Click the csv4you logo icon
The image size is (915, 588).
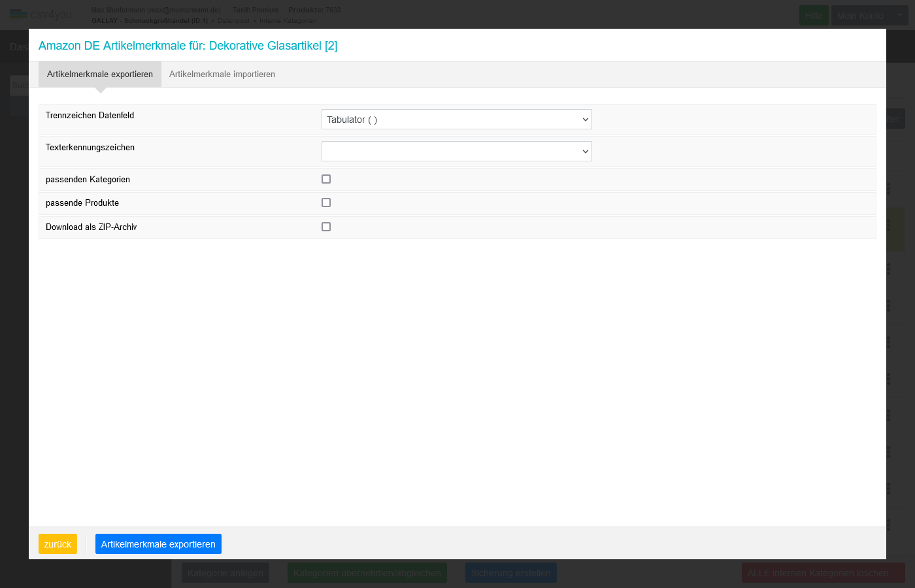[x=18, y=14]
